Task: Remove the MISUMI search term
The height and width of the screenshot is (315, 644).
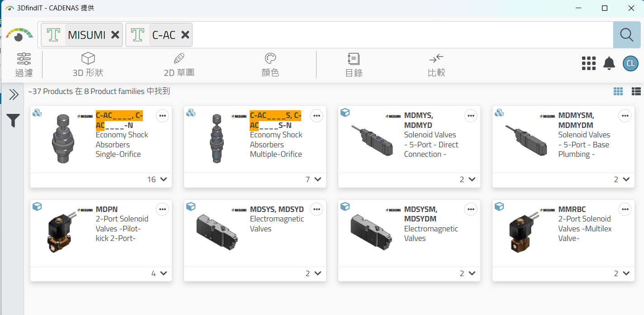Action: pyautogui.click(x=115, y=35)
